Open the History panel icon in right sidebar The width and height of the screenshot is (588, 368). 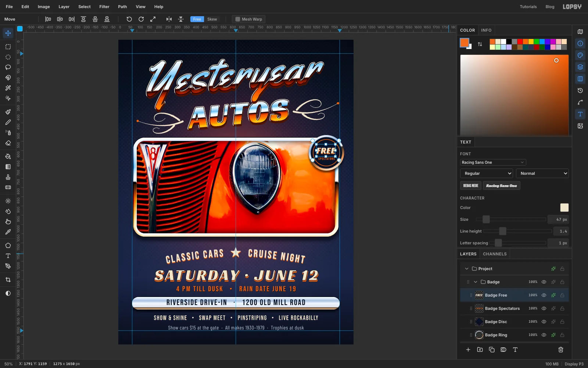point(580,91)
